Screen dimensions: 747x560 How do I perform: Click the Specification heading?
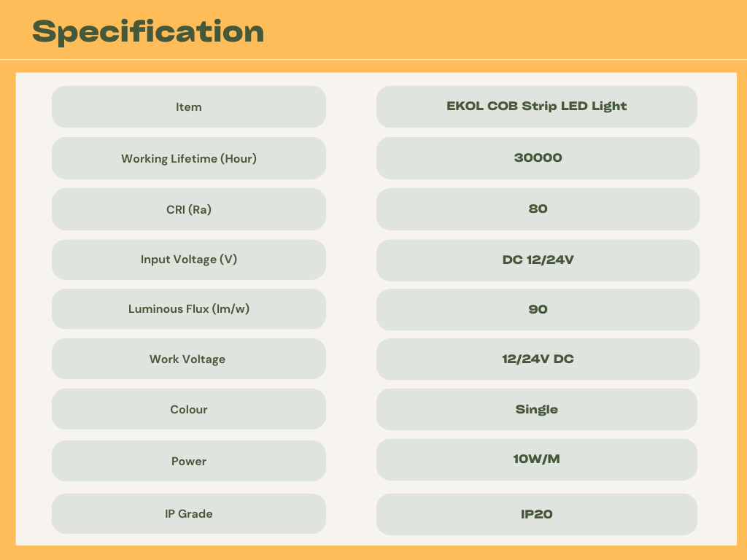point(147,32)
